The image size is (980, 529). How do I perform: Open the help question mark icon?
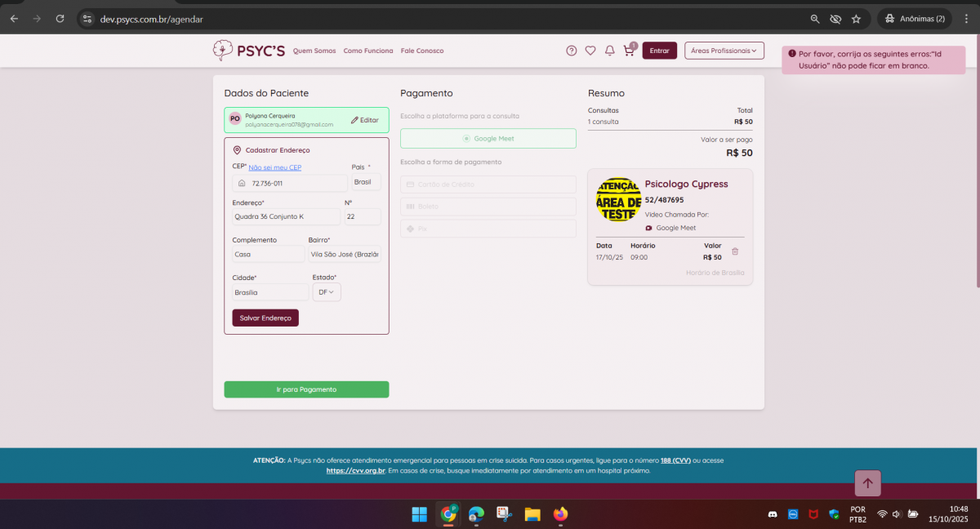(x=572, y=51)
